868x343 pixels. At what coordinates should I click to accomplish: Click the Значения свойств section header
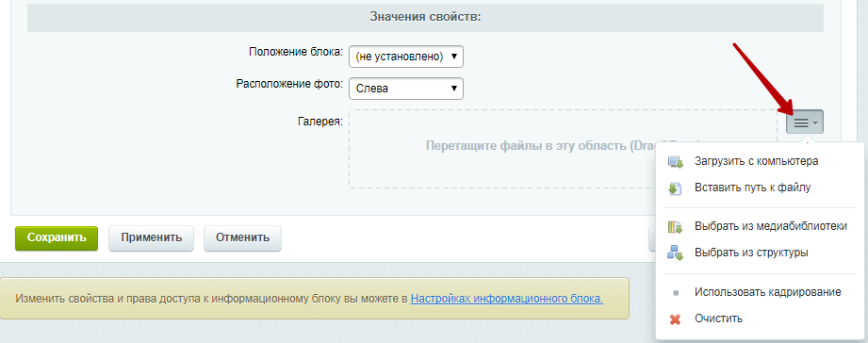[425, 17]
